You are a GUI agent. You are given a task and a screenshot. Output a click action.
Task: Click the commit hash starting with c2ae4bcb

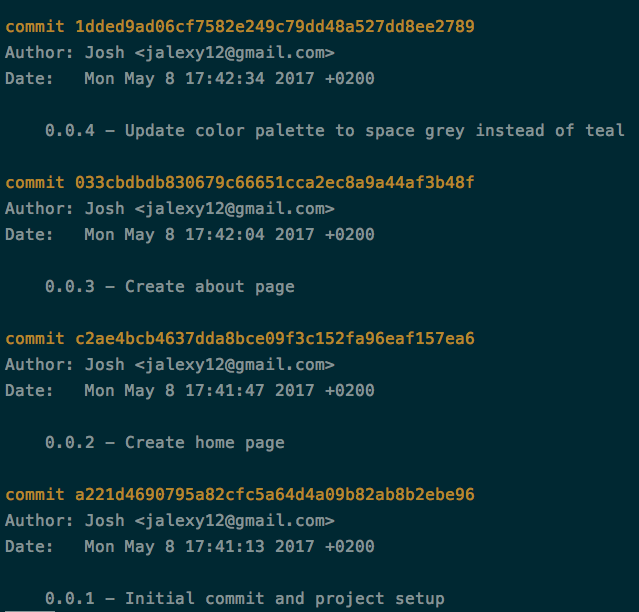tap(275, 338)
